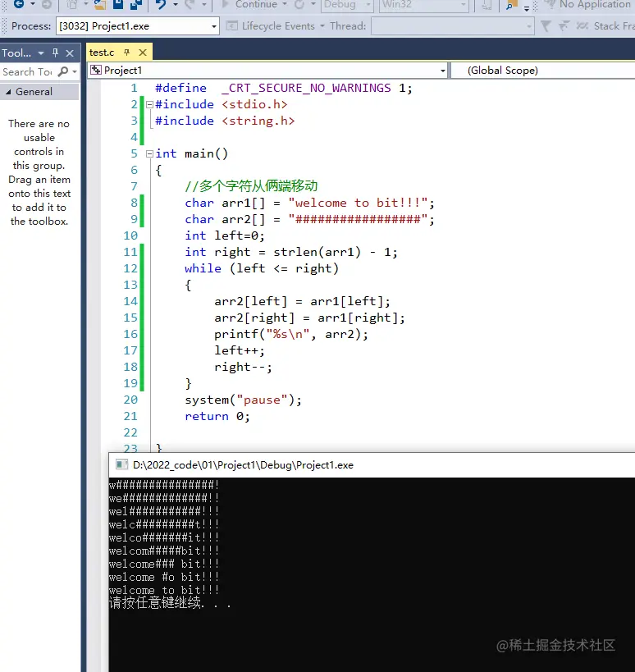Click the #include <string.h> line
The image size is (635, 672).
225,121
